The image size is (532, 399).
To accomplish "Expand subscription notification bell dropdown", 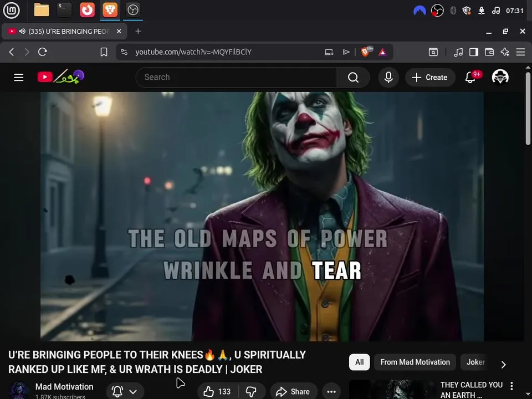I will pyautogui.click(x=125, y=392).
